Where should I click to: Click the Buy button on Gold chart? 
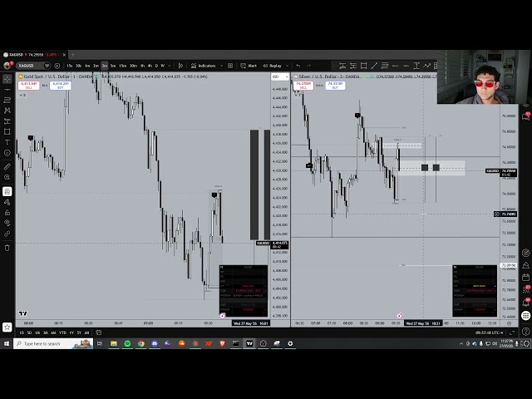61,86
